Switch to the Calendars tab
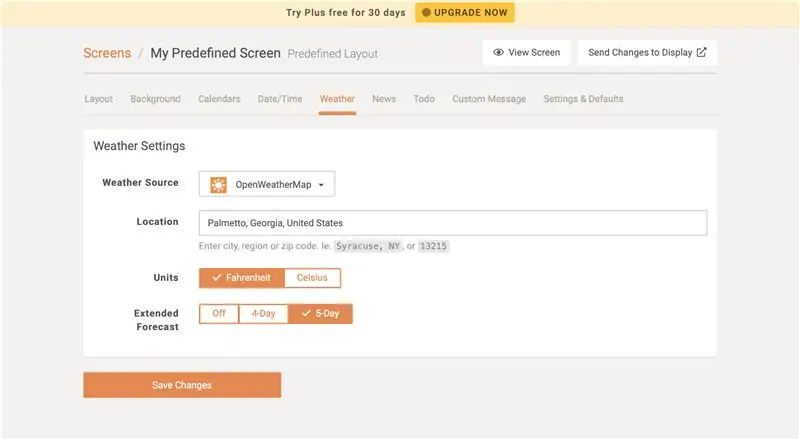The image size is (800, 439). tap(219, 99)
